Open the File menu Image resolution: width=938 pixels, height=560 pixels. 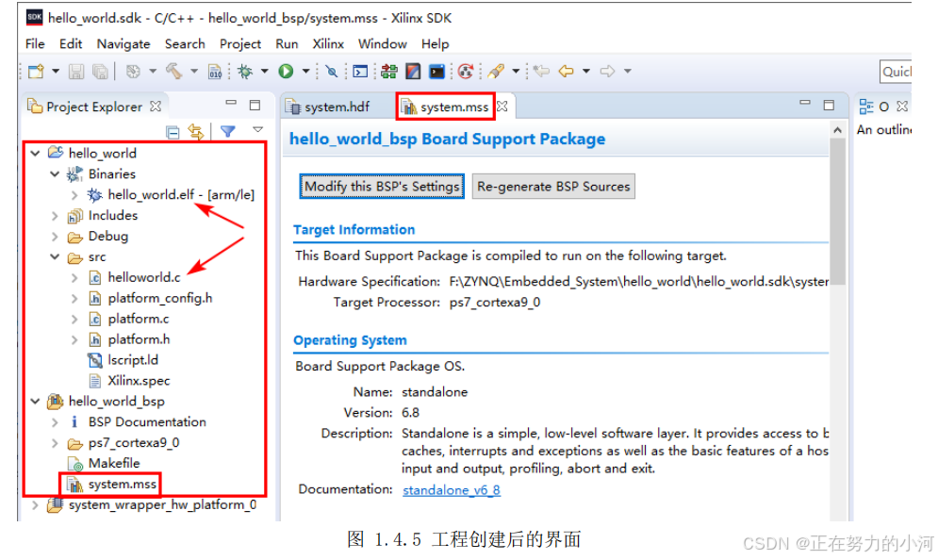tap(35, 43)
